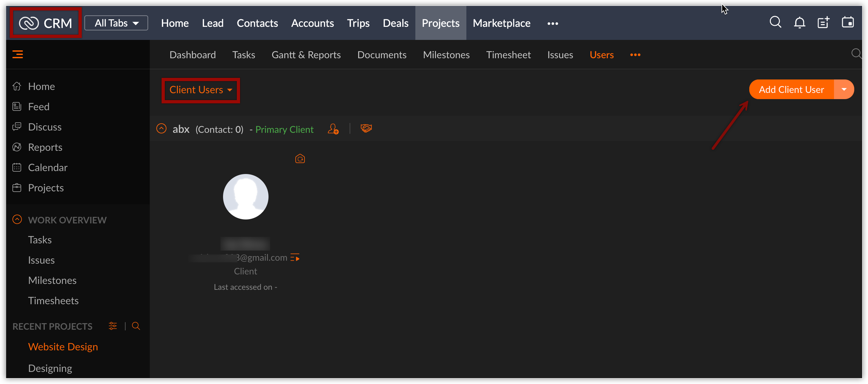Toggle the sidebar hamburger menu
The image size is (868, 384).
click(18, 54)
